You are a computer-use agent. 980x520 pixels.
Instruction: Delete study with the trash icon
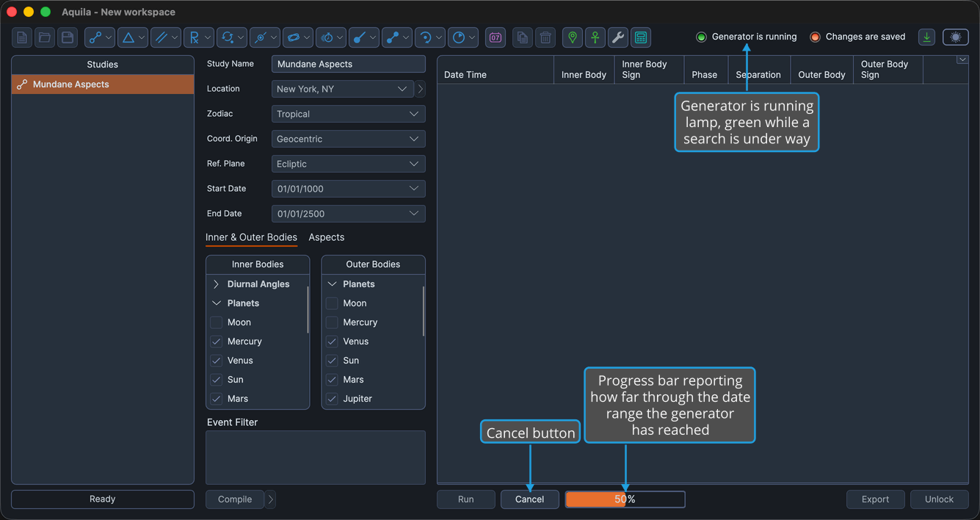[x=545, y=37]
